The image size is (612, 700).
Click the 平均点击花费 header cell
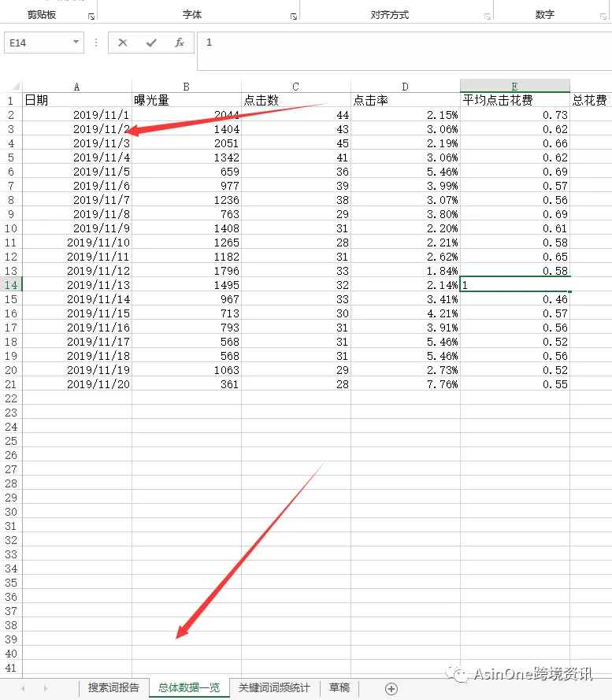514,101
